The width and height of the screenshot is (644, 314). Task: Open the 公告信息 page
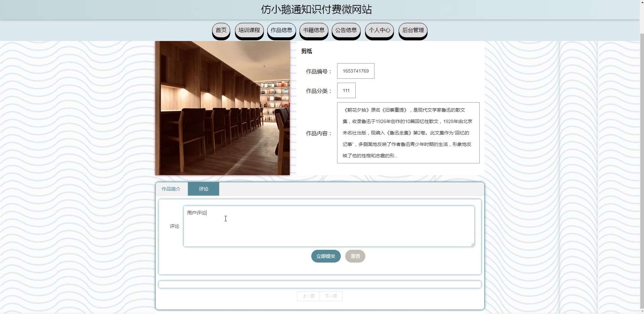click(x=346, y=30)
